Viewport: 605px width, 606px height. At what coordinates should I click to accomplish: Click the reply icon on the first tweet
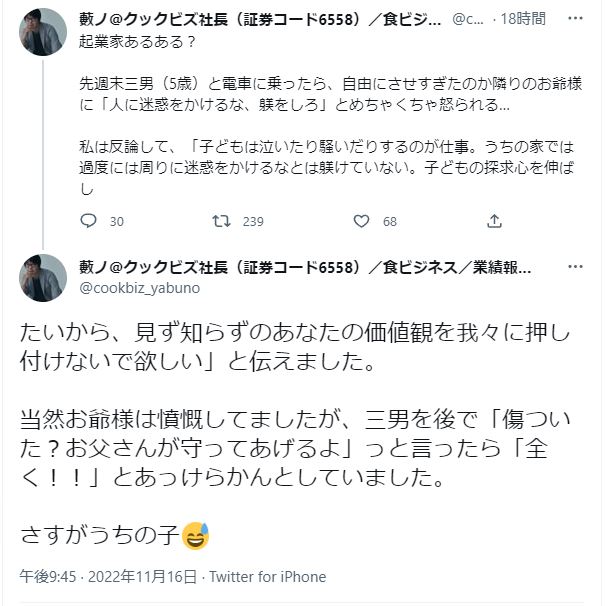[x=89, y=221]
